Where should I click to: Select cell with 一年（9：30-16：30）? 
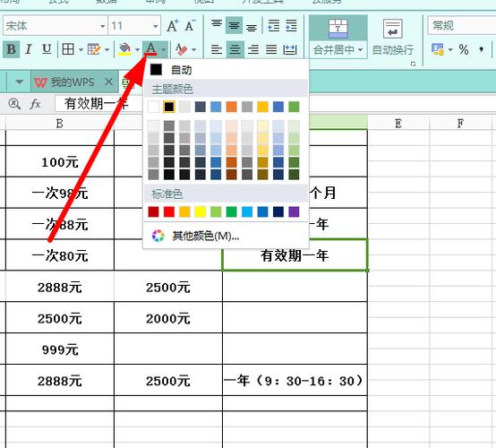point(295,380)
